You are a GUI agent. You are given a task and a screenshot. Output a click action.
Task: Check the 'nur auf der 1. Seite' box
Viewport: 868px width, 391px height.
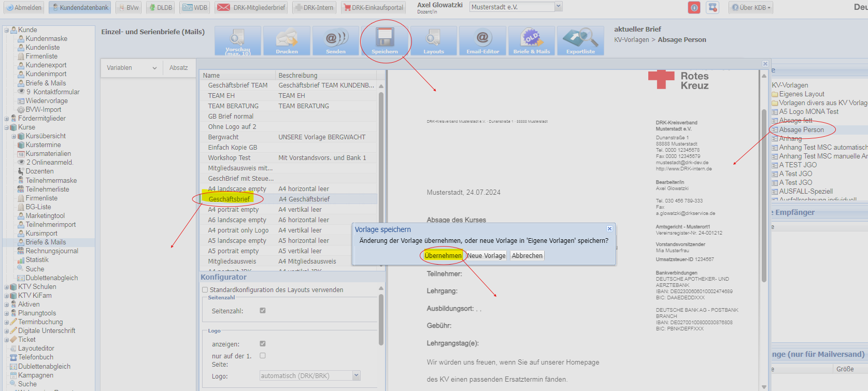pos(263,356)
